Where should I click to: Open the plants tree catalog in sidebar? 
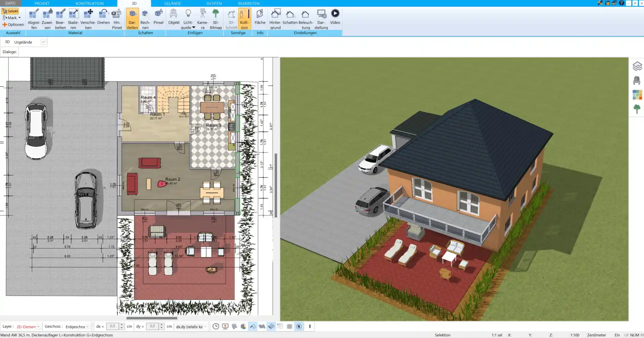coord(637,109)
